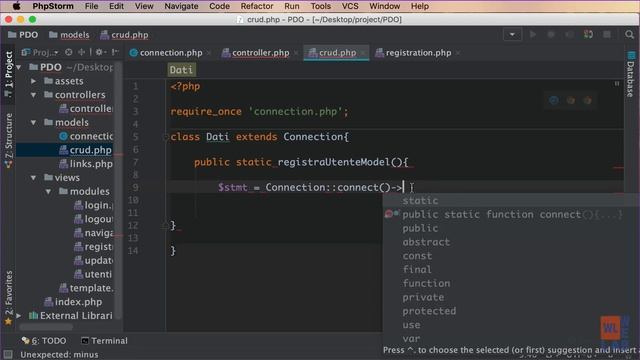640x360 pixels.
Task: Open project panel gear settings
Action: [x=100, y=52]
